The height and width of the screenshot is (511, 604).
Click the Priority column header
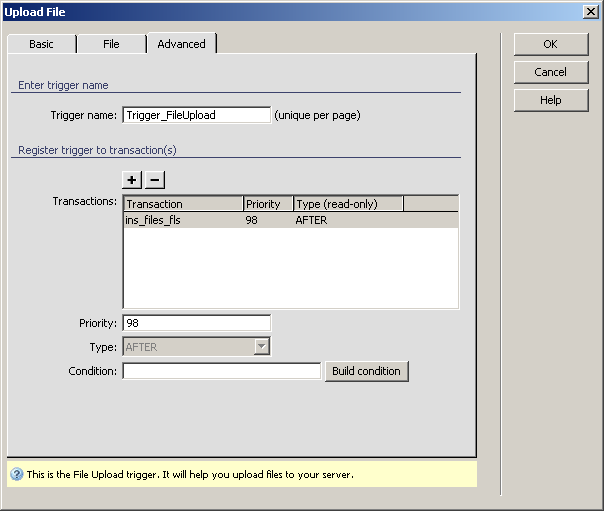pos(268,204)
